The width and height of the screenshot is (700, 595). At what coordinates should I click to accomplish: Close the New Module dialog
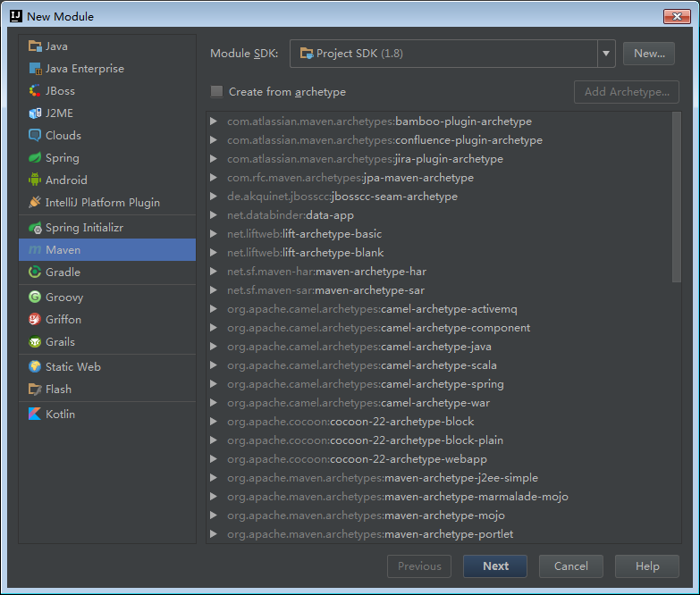pos(677,16)
